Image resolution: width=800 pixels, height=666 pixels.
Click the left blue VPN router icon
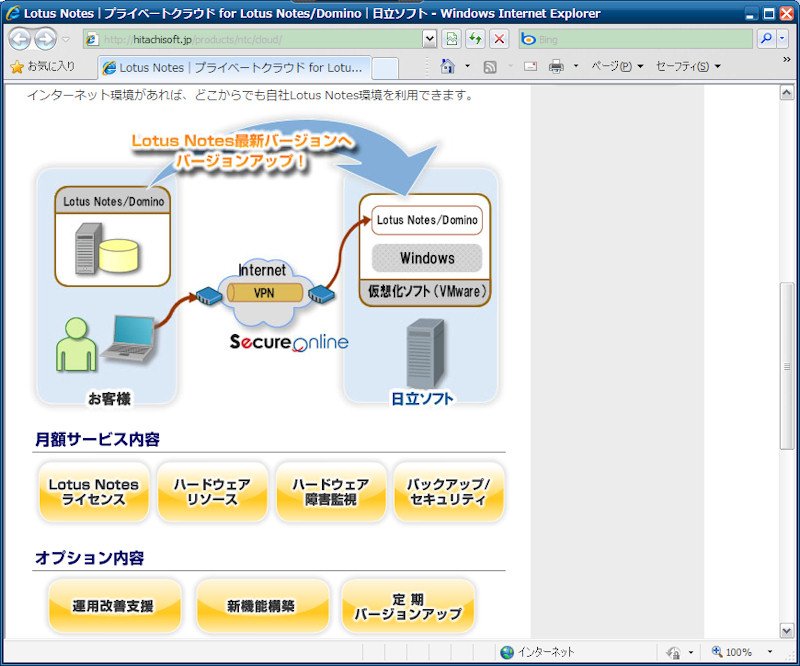coord(208,297)
